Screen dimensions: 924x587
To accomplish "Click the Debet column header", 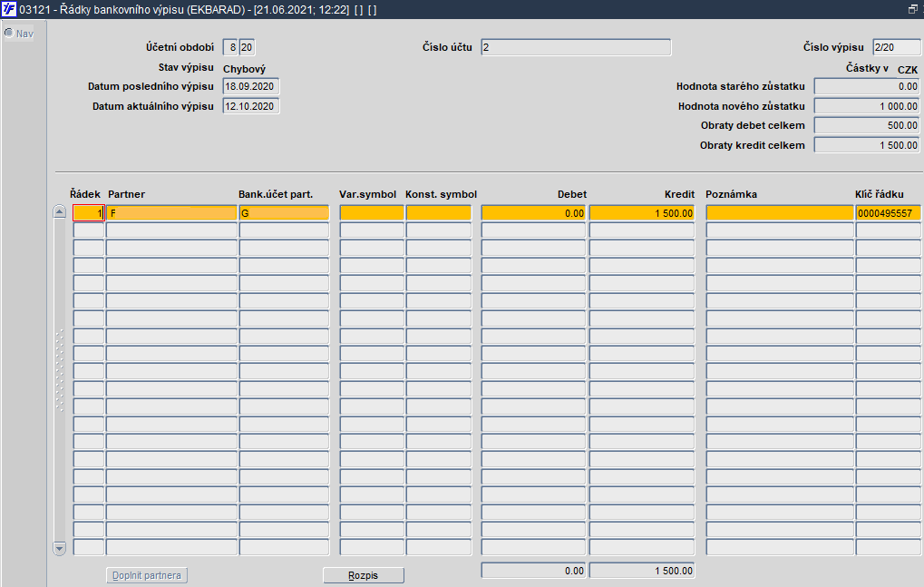I will coord(571,194).
